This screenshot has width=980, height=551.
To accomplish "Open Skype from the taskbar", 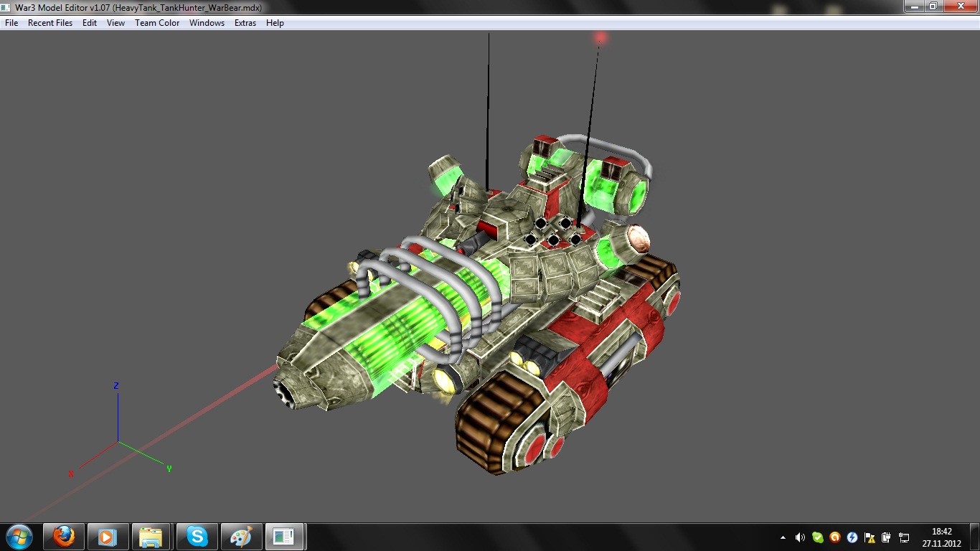I will point(197,536).
